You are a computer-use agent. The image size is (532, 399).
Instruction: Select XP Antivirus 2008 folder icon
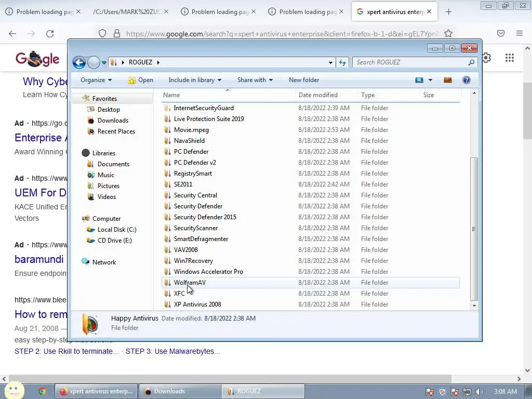point(167,304)
